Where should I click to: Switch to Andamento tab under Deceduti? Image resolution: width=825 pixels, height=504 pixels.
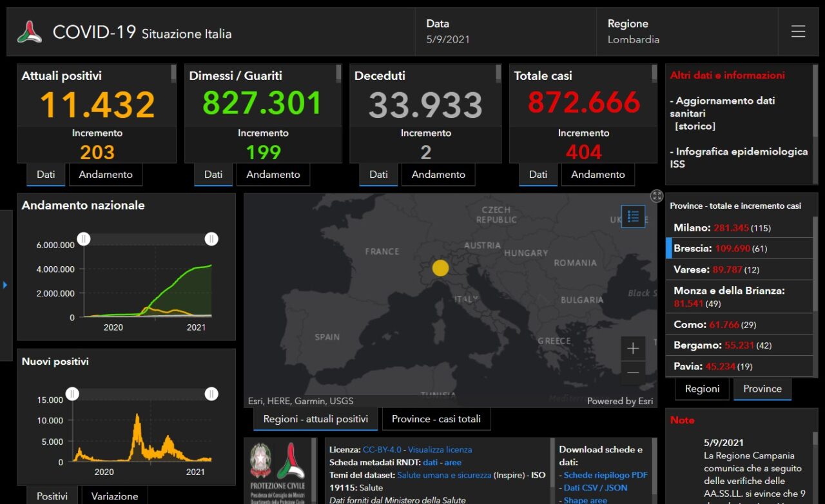pos(438,175)
